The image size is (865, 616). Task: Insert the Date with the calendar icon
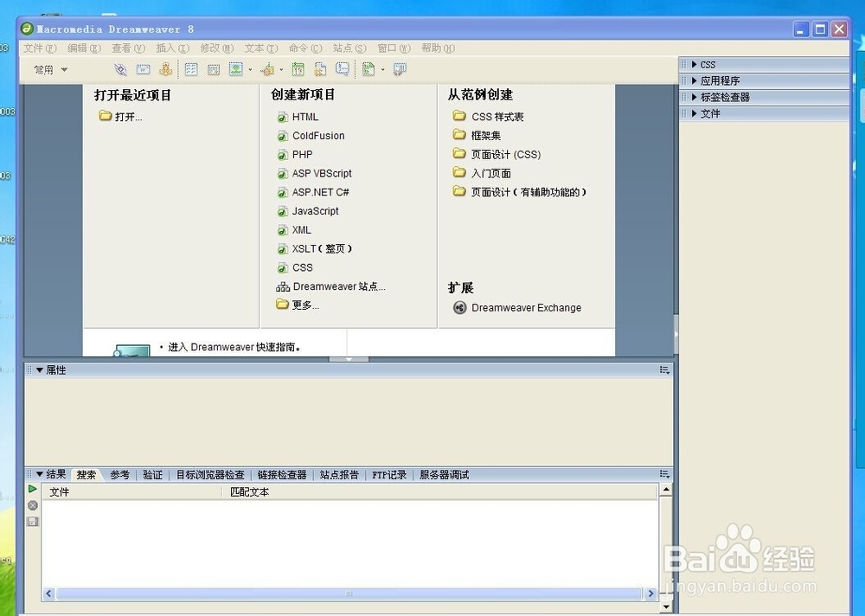point(298,69)
